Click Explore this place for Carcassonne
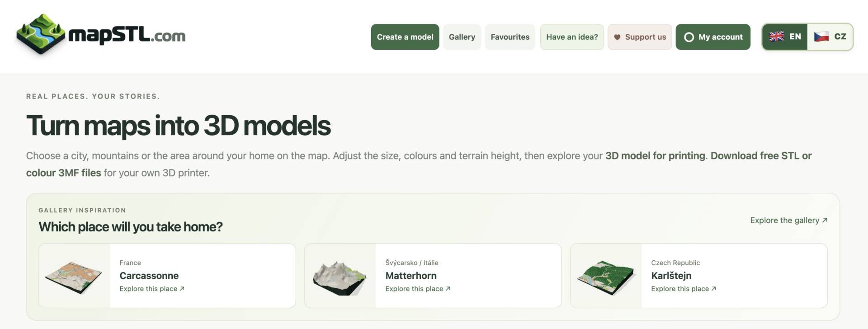The image size is (868, 329). pyautogui.click(x=152, y=288)
